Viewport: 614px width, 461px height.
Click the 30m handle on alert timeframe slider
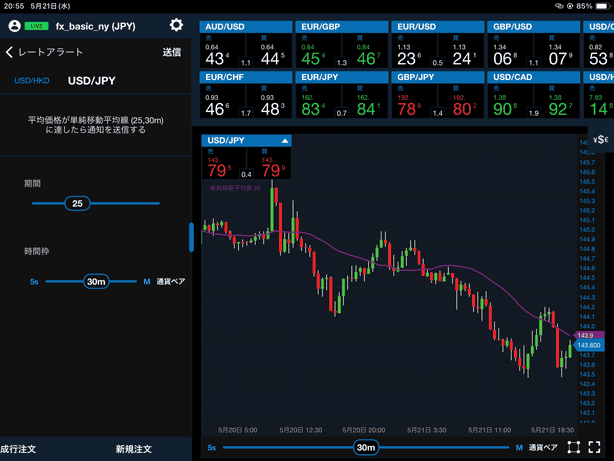(96, 282)
